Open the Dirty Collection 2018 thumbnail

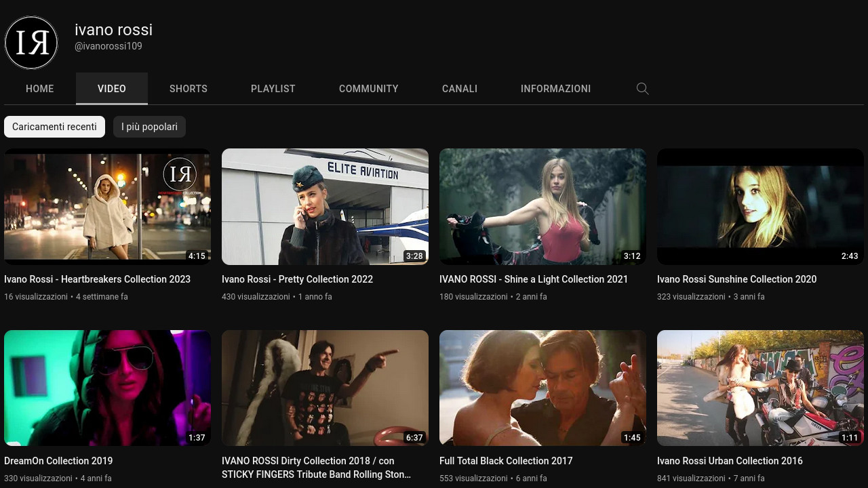pos(325,388)
